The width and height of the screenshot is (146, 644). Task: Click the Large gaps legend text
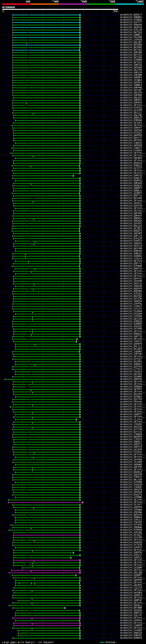tap(28, 642)
